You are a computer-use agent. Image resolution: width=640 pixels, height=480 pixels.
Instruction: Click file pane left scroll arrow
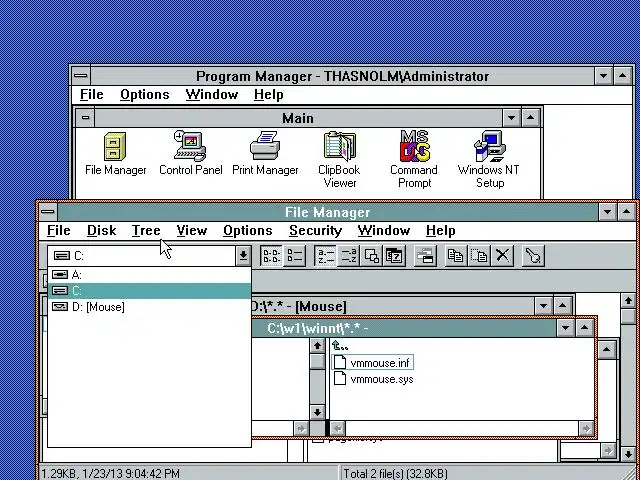338,428
